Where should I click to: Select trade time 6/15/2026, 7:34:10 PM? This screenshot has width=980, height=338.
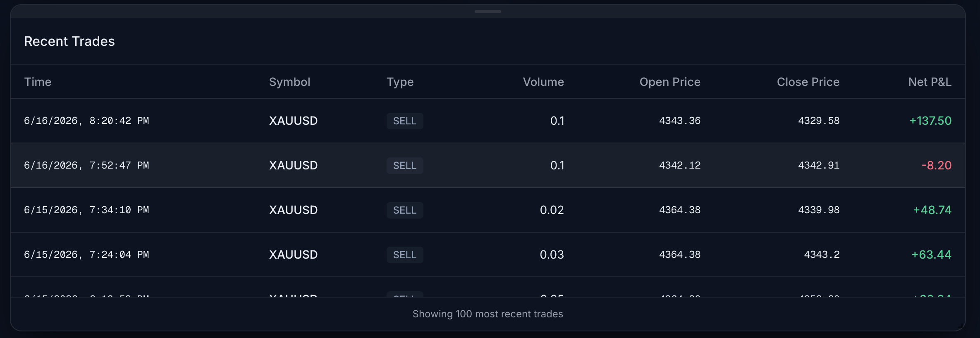point(86,210)
